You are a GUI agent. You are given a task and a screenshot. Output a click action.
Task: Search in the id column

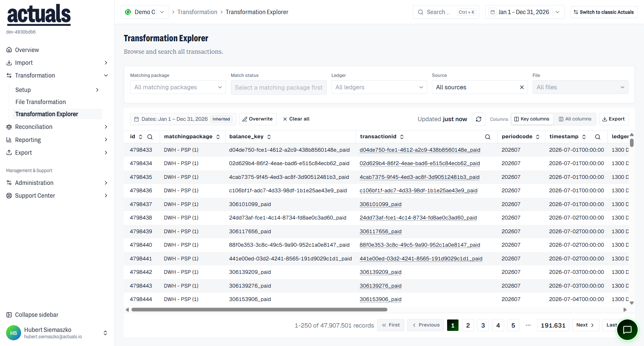[150, 137]
